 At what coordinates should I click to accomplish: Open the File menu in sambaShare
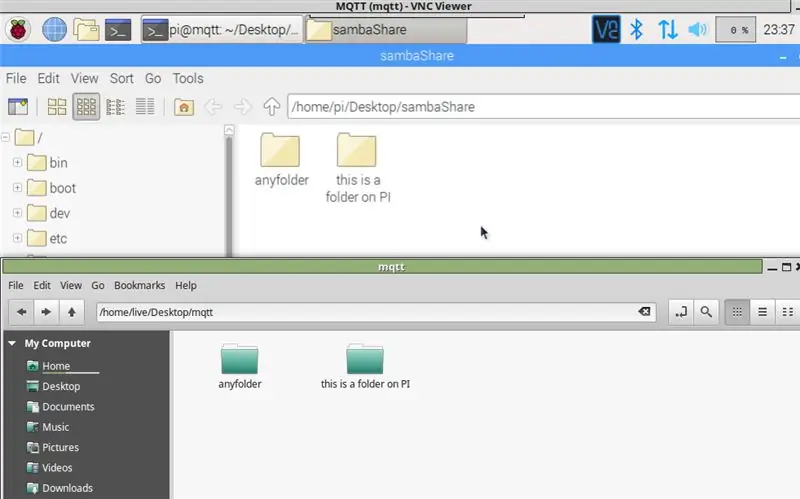pos(16,78)
